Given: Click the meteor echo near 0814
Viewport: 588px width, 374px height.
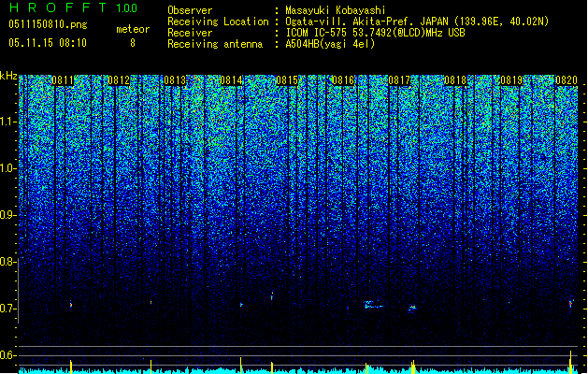Looking at the screenshot, I should coord(241,305).
